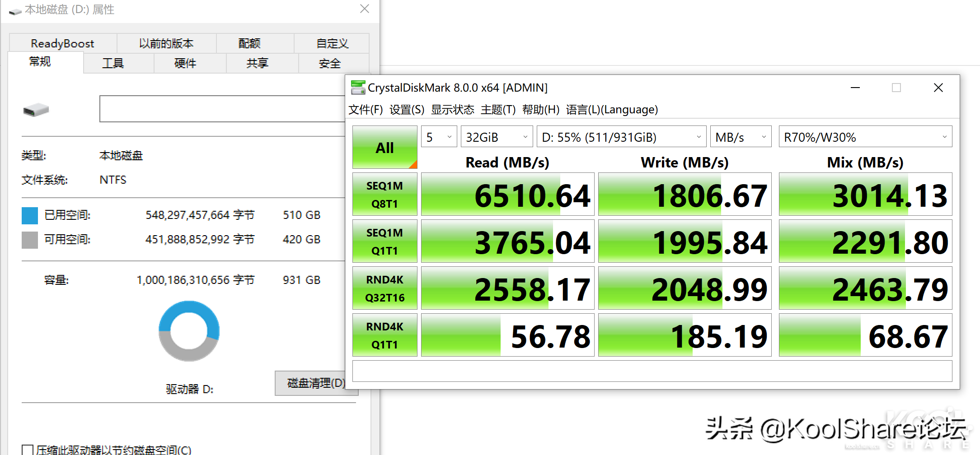Click the NTFS file system value
The width and height of the screenshot is (980, 455).
click(113, 180)
